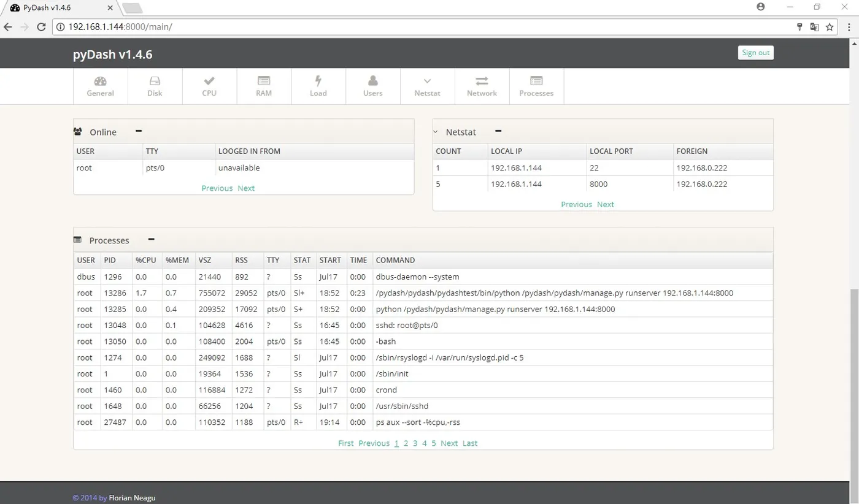The height and width of the screenshot is (504, 859).
Task: Go to processes page 3
Action: (x=415, y=443)
